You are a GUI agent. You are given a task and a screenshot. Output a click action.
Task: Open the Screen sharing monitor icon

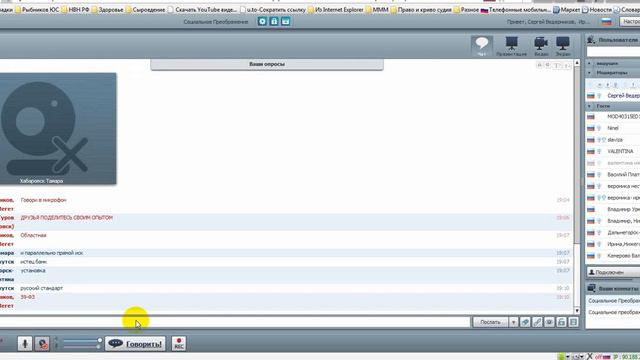(563, 46)
